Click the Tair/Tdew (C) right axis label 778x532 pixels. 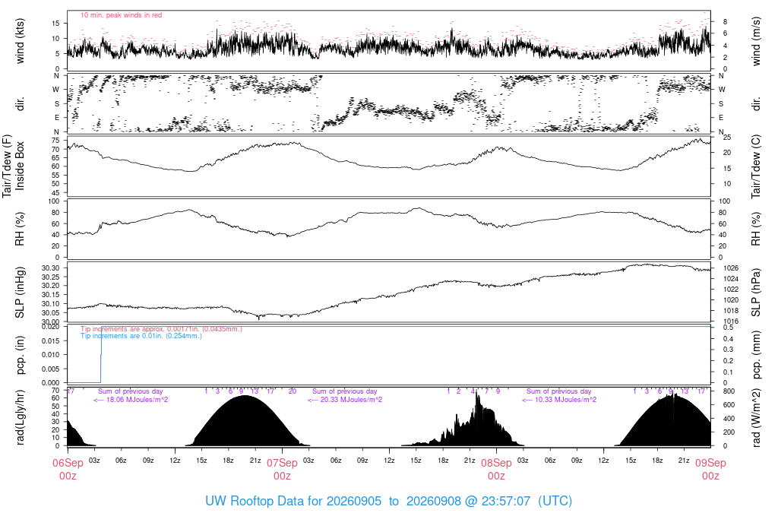[756, 166]
